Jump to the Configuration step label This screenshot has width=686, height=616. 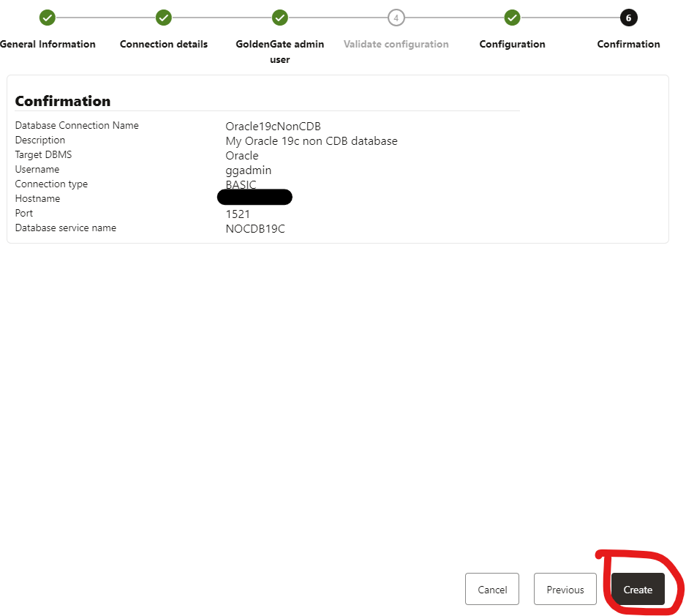point(512,44)
